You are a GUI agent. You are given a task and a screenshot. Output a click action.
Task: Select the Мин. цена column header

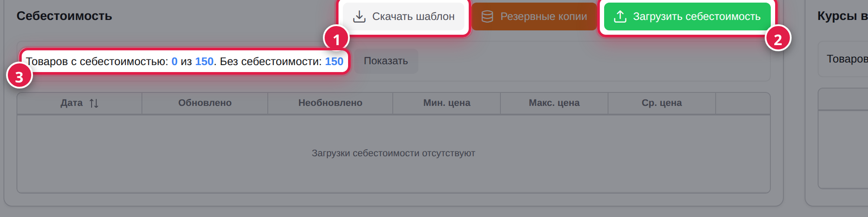(x=447, y=103)
